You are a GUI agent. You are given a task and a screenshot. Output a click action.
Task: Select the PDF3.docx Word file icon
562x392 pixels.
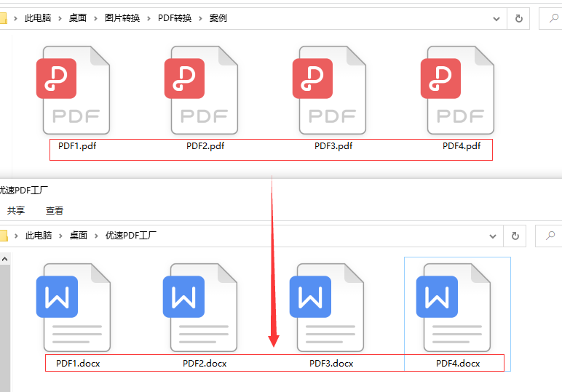pos(327,308)
